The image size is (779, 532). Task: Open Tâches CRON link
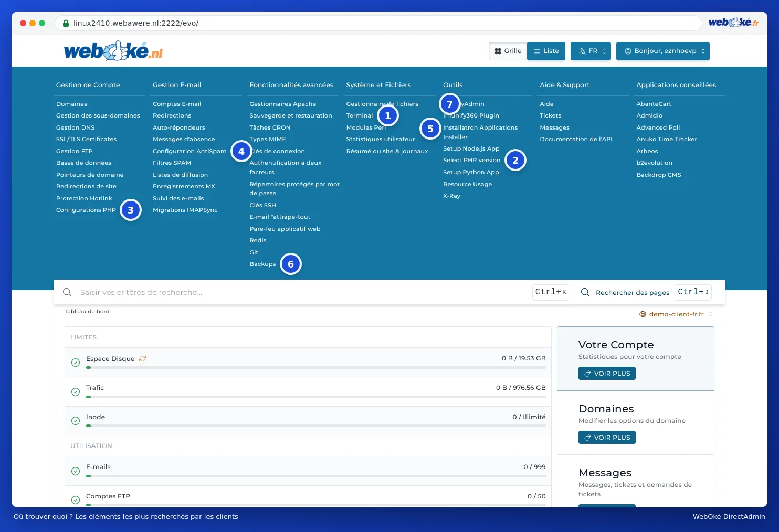point(270,127)
